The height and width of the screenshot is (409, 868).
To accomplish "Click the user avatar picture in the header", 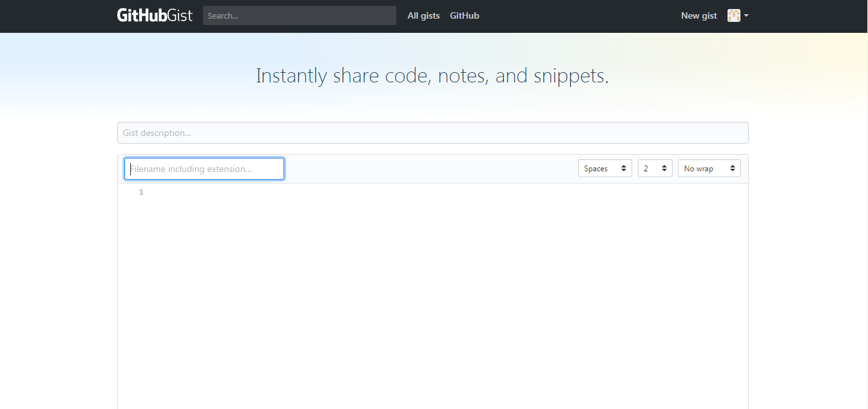I will coord(733,15).
